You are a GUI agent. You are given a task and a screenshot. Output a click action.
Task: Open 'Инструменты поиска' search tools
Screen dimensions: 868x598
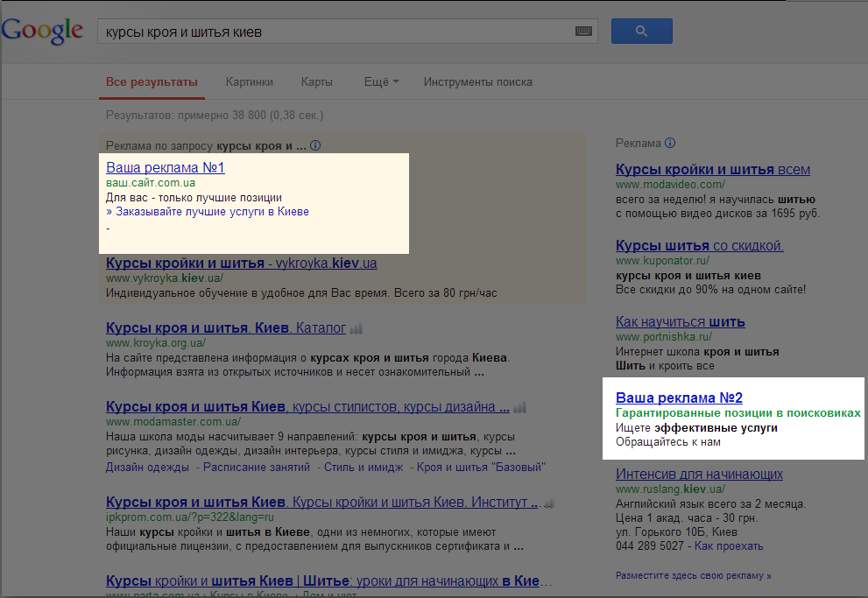point(477,82)
